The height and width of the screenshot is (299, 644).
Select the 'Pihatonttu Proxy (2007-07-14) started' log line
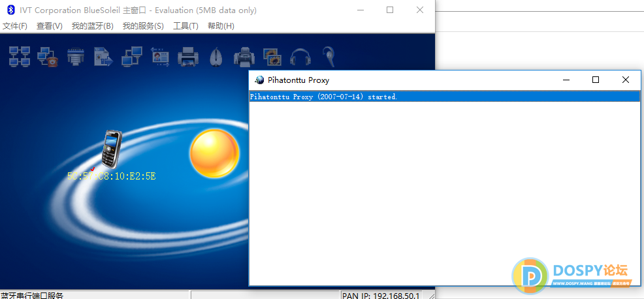[x=445, y=97]
